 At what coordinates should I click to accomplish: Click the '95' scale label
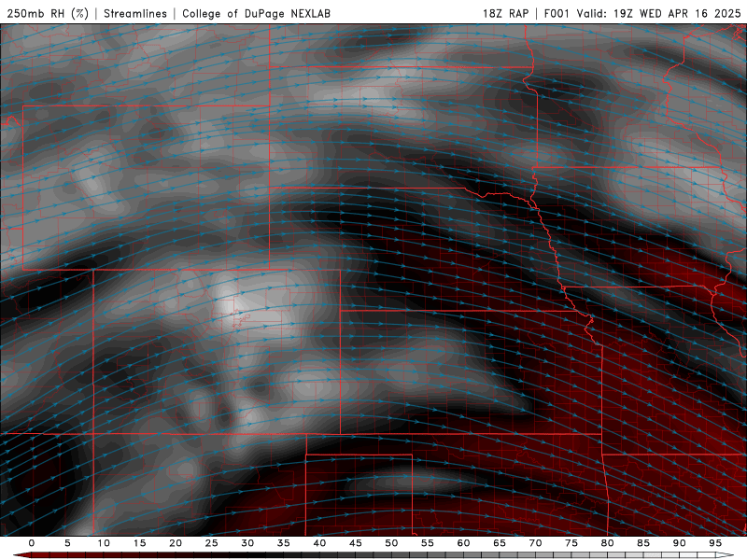[x=715, y=543]
